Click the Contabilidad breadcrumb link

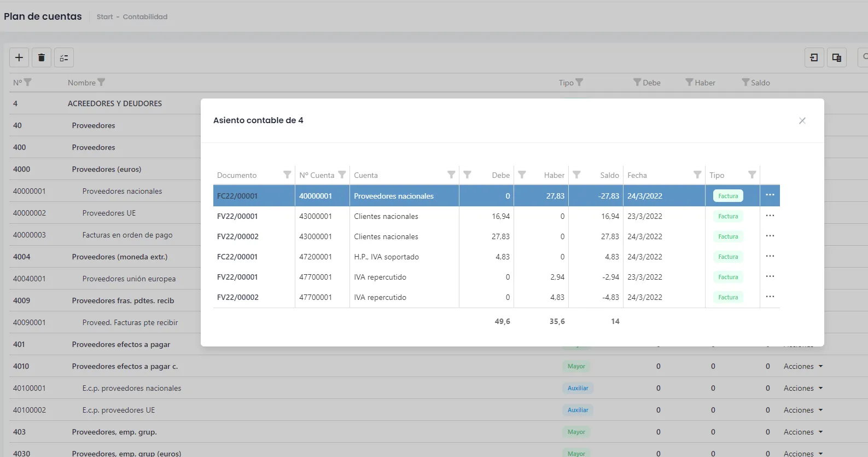coord(145,17)
